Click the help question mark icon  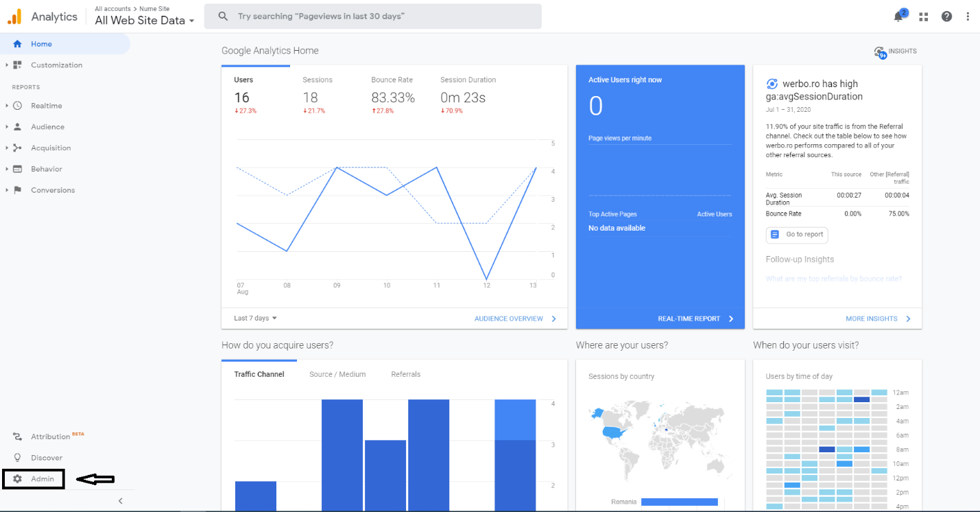tap(946, 16)
